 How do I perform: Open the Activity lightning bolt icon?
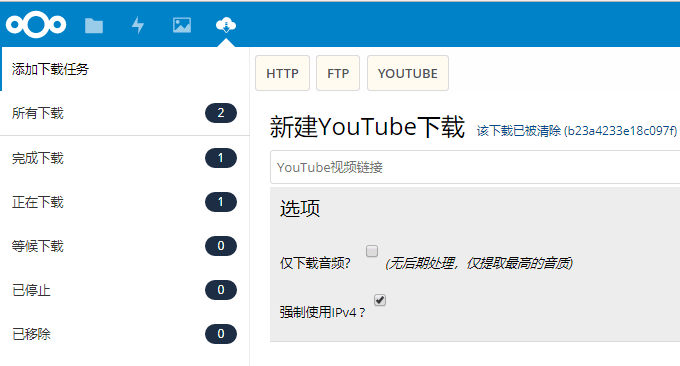[138, 25]
